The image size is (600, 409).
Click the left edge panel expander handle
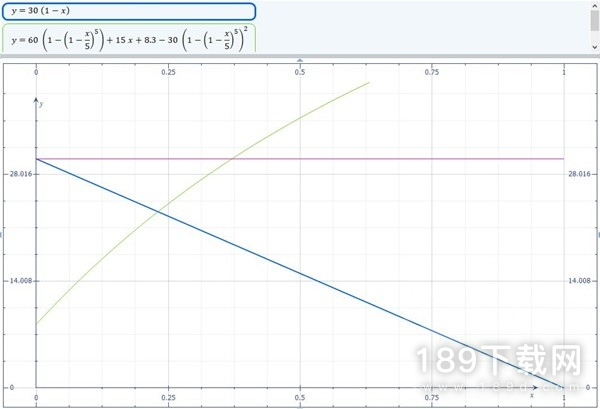[2, 233]
